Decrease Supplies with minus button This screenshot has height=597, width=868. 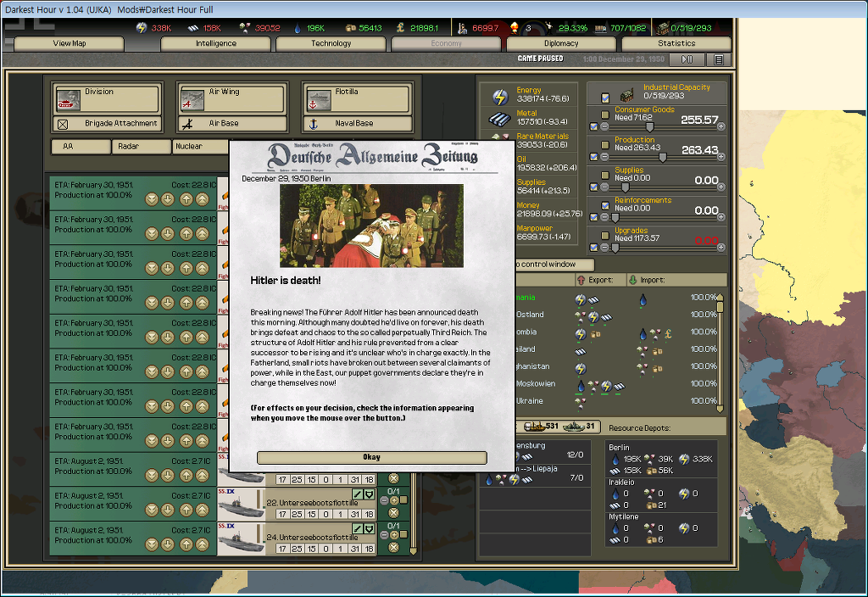[x=604, y=187]
